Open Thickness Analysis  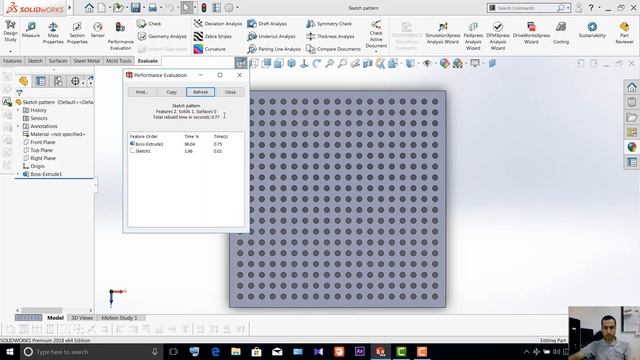tap(330, 36)
